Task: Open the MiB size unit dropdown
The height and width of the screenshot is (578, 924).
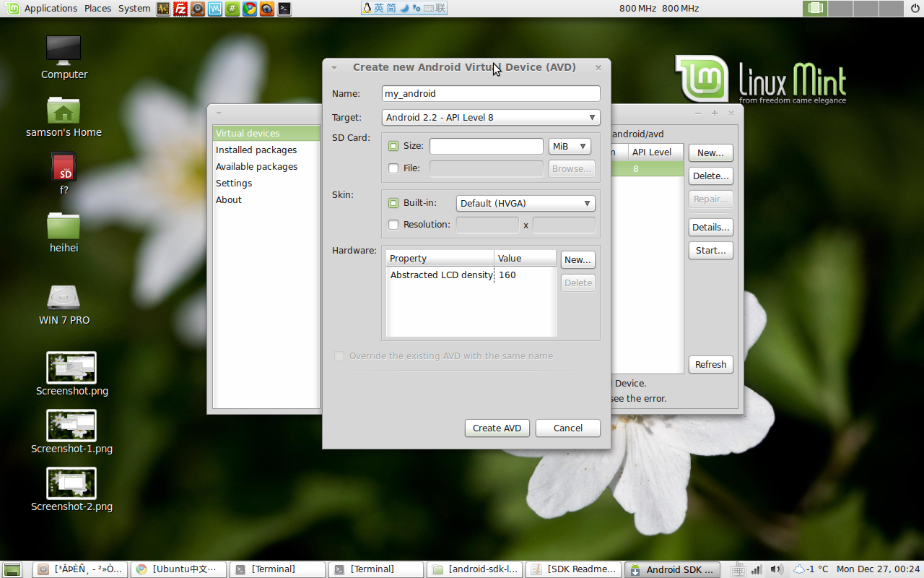Action: (570, 146)
